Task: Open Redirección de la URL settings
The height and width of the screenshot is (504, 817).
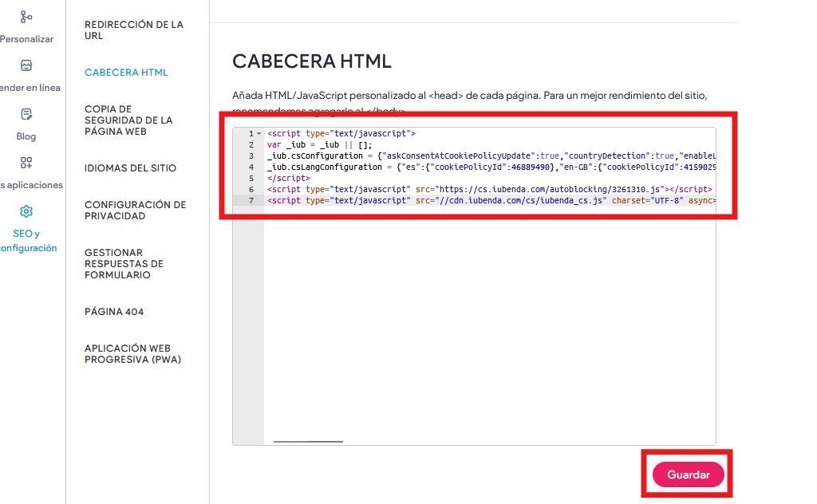Action: [x=134, y=30]
